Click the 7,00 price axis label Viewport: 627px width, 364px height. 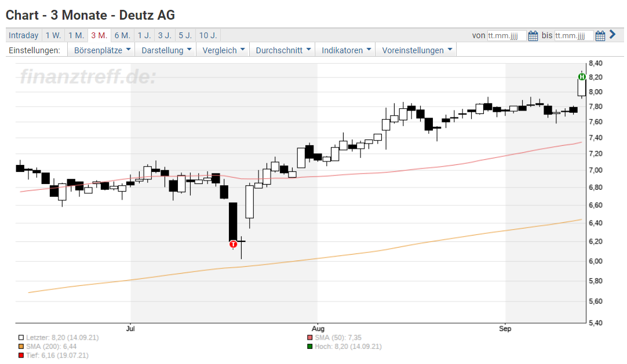pyautogui.click(x=595, y=170)
